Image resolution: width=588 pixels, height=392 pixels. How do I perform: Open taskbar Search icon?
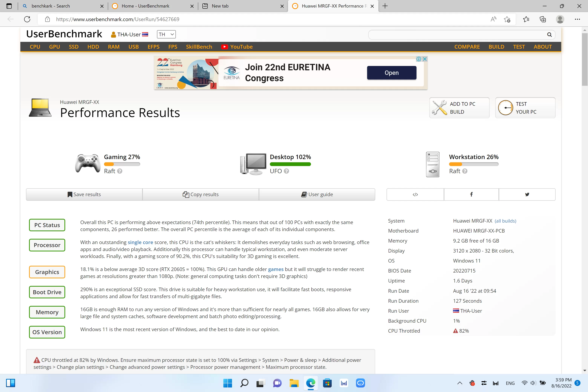coord(244,383)
